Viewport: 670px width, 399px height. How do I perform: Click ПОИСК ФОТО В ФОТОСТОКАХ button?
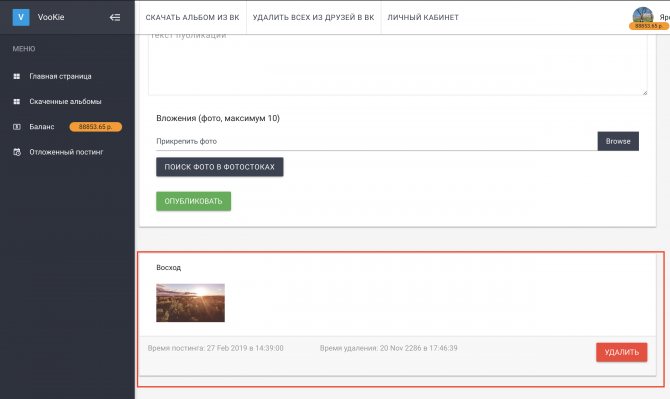pyautogui.click(x=220, y=167)
